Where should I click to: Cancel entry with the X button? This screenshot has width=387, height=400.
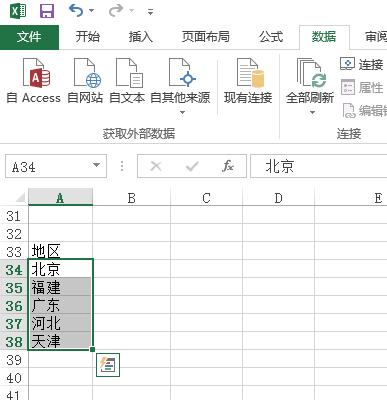coord(156,166)
